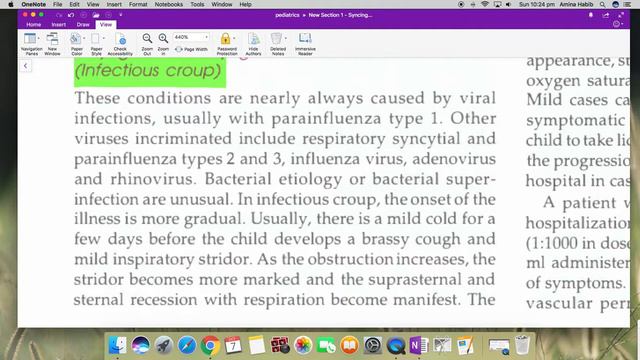Image resolution: width=640 pixels, height=360 pixels.
Task: Open Safari from the Dock
Action: (x=187, y=345)
